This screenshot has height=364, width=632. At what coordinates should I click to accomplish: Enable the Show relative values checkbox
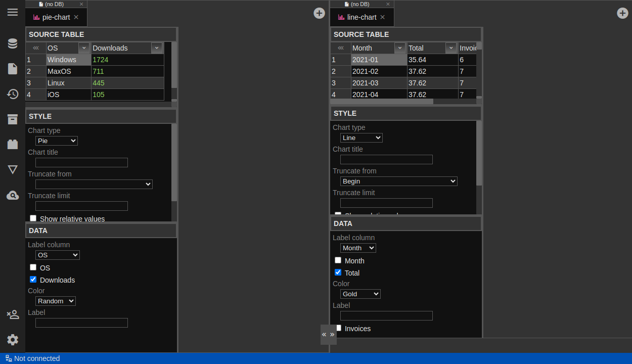(x=33, y=218)
